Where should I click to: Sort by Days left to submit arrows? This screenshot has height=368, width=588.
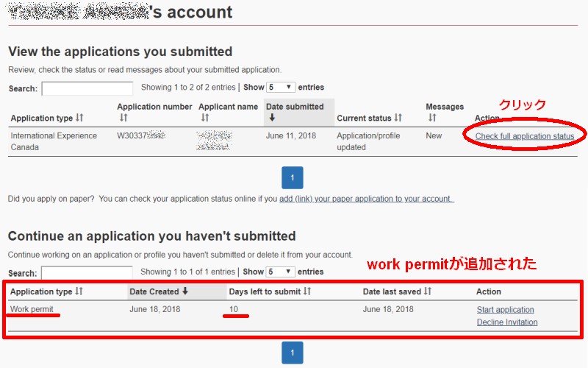click(x=307, y=291)
